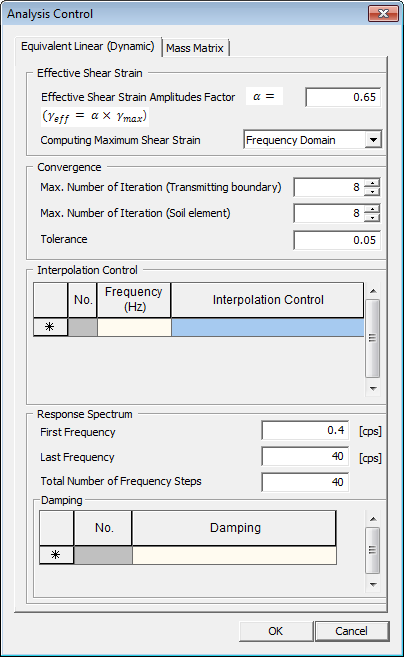The width and height of the screenshot is (404, 657).
Task: Click the Interpolation table scrollbar up arrow
Action: [373, 291]
